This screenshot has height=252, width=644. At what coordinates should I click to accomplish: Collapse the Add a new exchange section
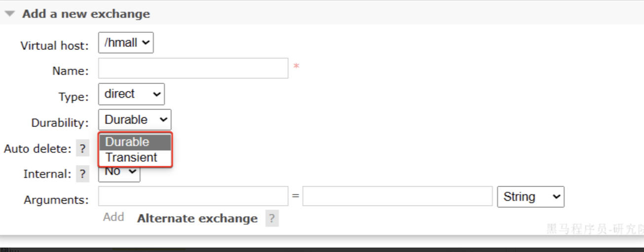point(10,14)
